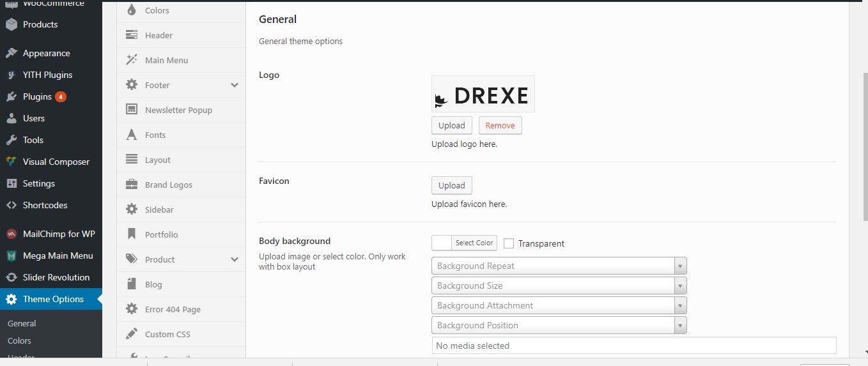
Task: Click the Newsletter Popup window icon
Action: click(132, 110)
